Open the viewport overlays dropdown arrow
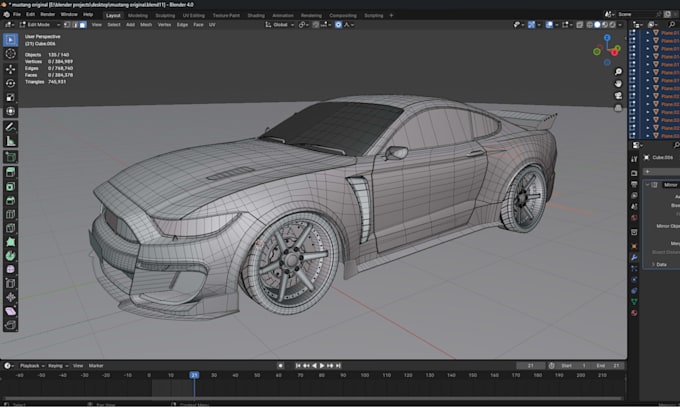The height and width of the screenshot is (409, 680). pos(556,25)
